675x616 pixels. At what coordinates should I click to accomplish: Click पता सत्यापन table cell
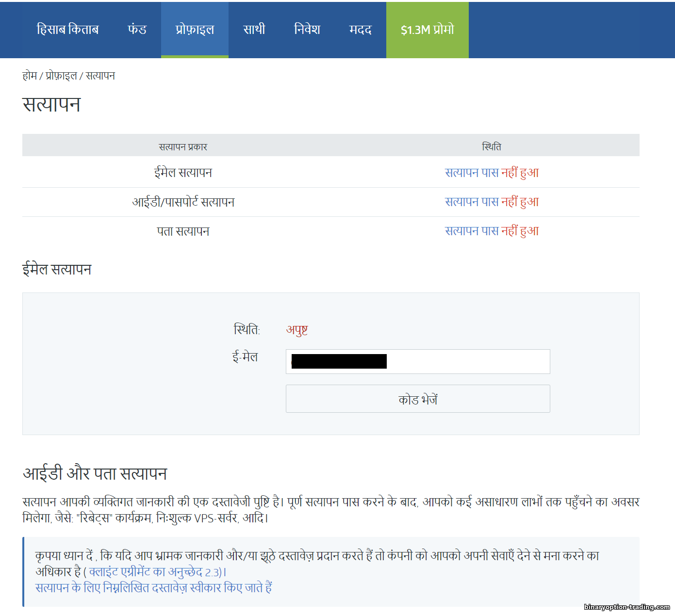[183, 231]
